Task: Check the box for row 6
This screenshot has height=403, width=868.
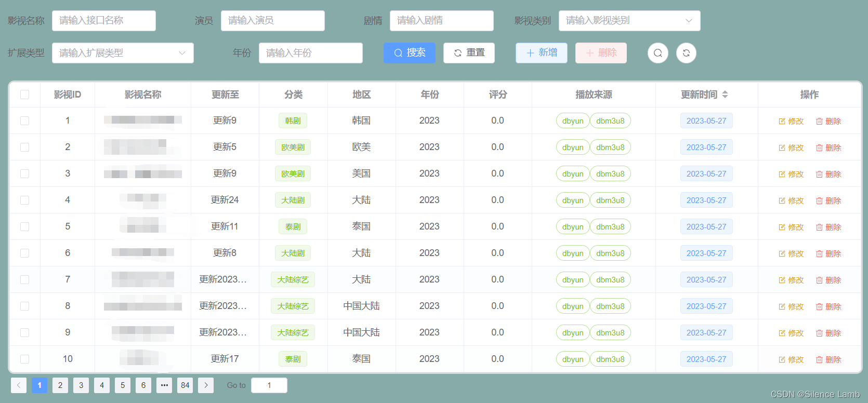Action: pos(24,253)
